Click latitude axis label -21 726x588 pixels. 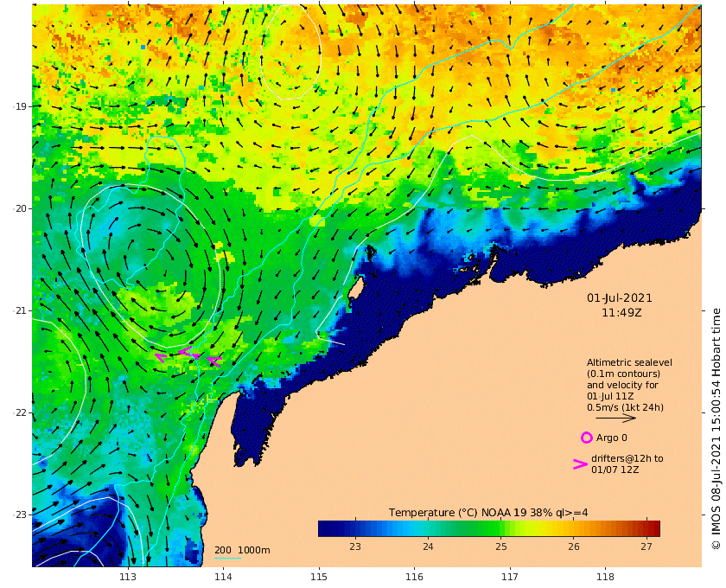(20, 310)
